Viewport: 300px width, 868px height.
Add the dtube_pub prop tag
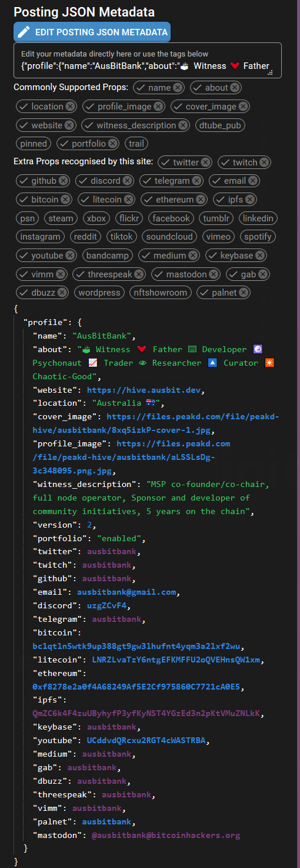tap(220, 125)
